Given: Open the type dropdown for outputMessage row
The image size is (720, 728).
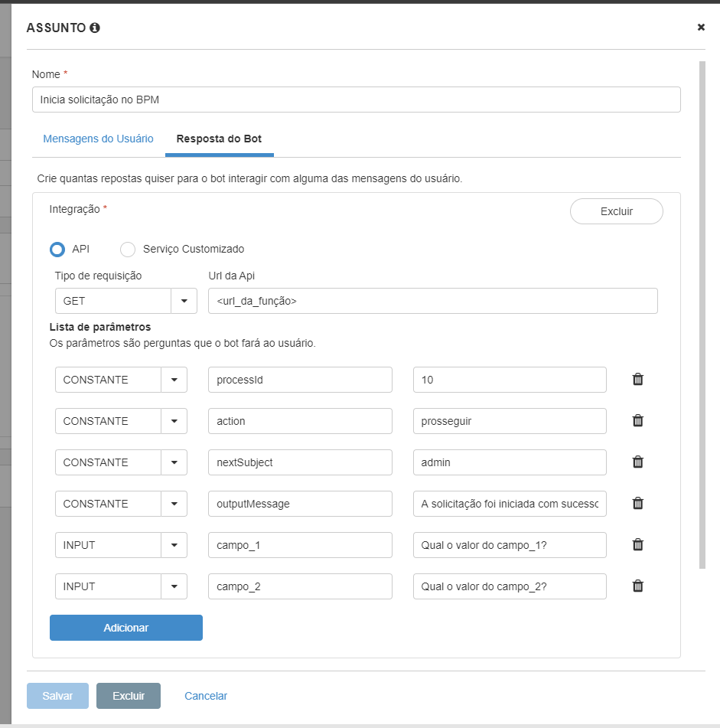Looking at the screenshot, I should pyautogui.click(x=174, y=504).
